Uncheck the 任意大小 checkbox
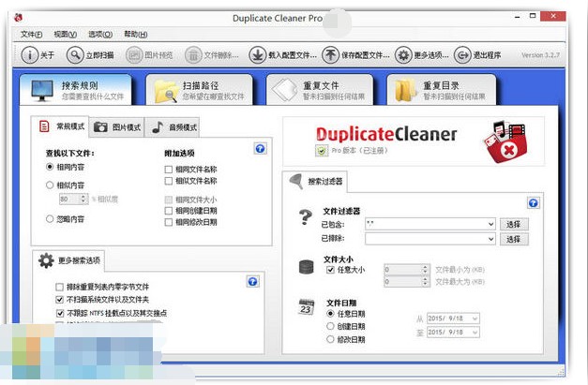Viewport: 588px width, 385px height. coord(330,270)
